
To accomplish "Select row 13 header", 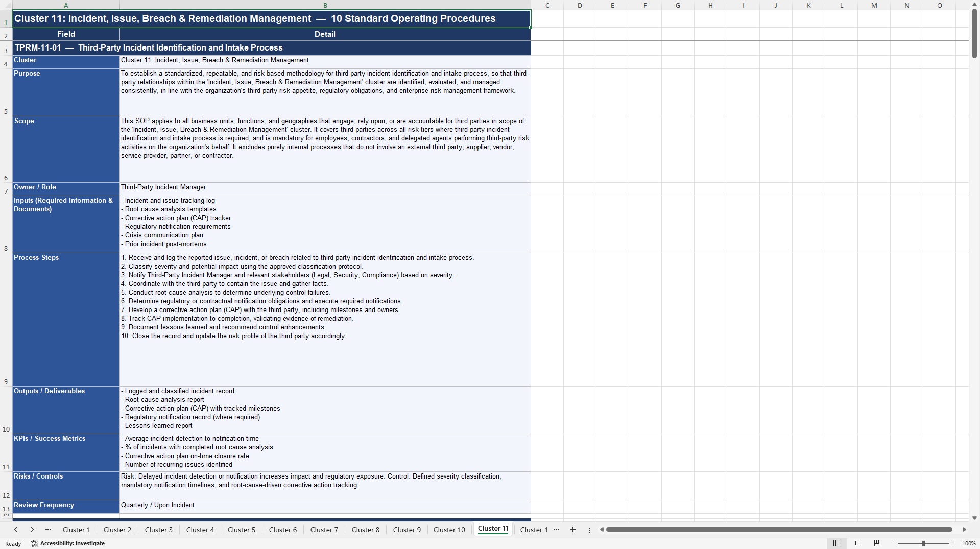I will click(6, 507).
